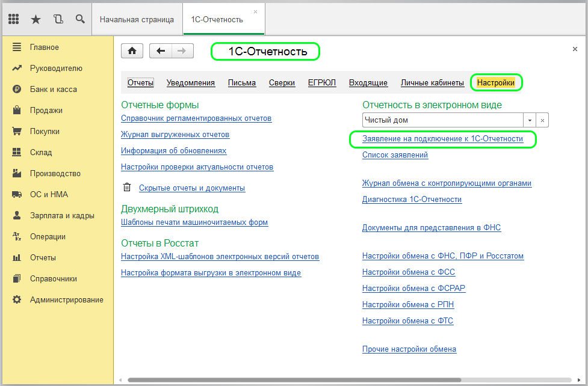The width and height of the screenshot is (588, 386).
Task: Close the 1С-Отчетность tab
Action: coord(255,11)
